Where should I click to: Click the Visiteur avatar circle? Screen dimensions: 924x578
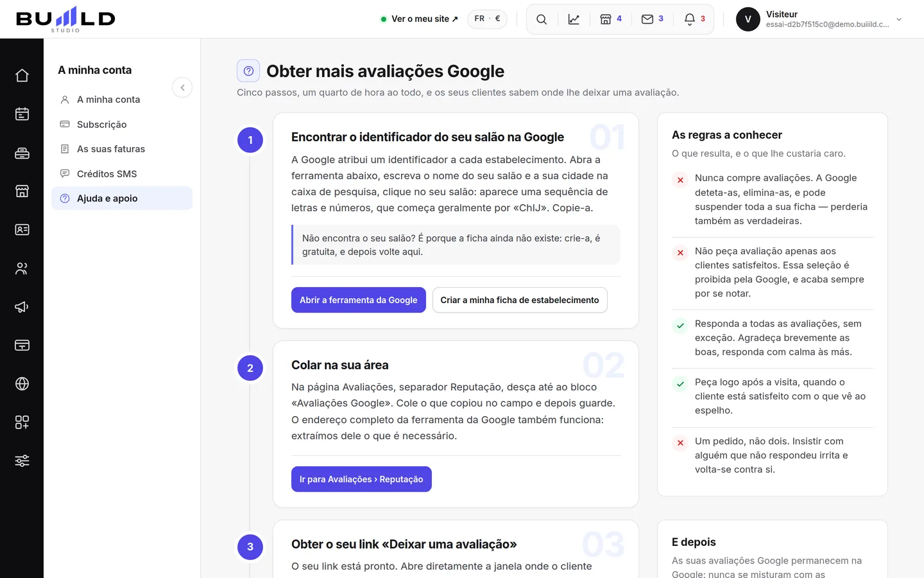748,19
